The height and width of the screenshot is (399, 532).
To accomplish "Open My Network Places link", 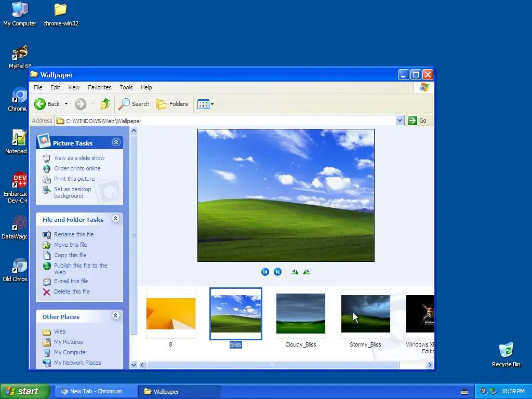I will coord(77,363).
